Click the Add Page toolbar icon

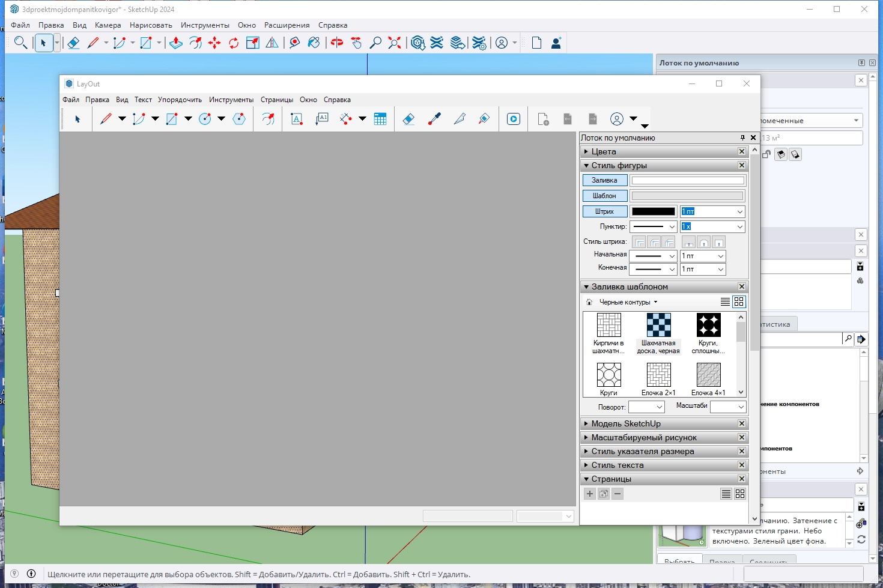543,119
